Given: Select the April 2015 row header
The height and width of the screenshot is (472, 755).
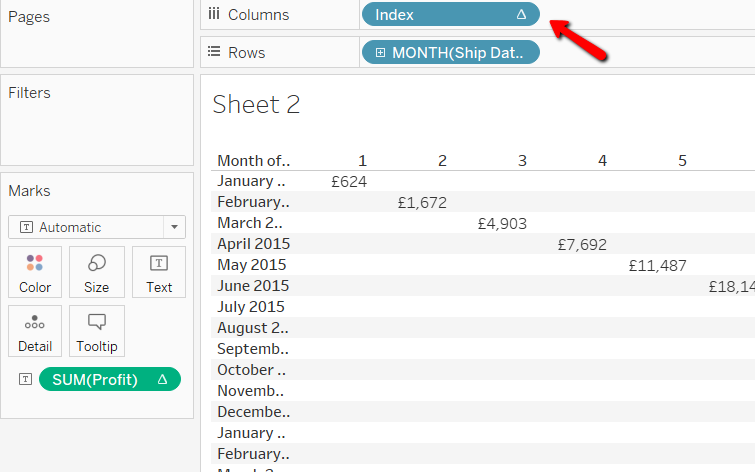Looking at the screenshot, I should 251,244.
